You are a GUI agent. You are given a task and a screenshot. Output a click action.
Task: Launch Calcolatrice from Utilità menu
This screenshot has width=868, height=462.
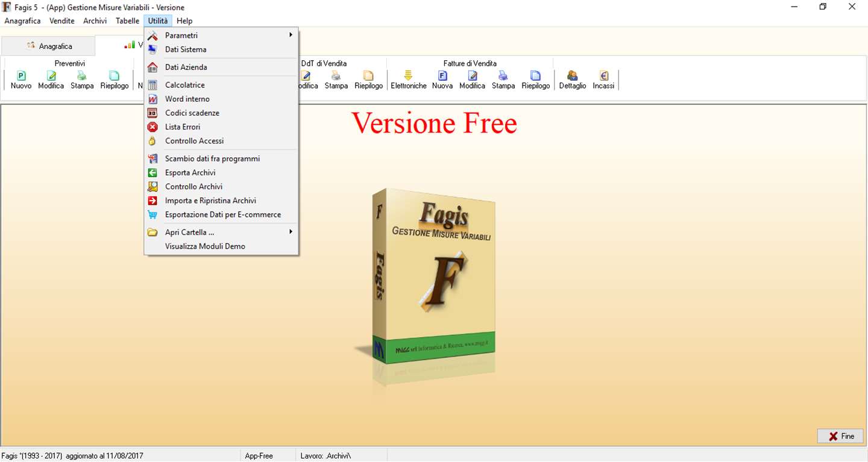(x=221, y=85)
